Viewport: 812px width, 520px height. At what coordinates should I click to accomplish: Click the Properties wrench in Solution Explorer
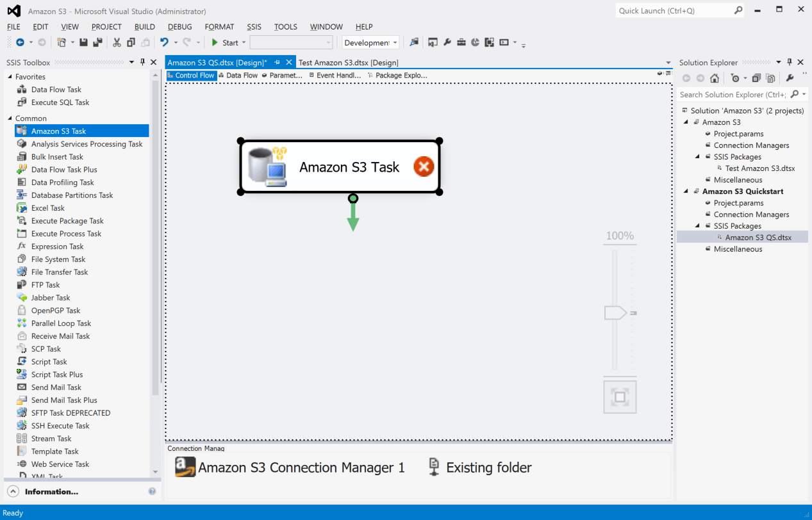pos(790,78)
